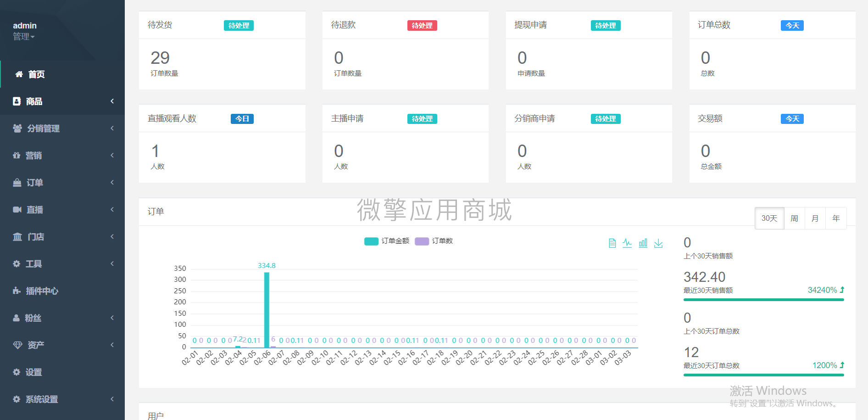Click the 商品 sidebar icon
Image resolution: width=868 pixels, height=420 pixels.
(x=17, y=101)
